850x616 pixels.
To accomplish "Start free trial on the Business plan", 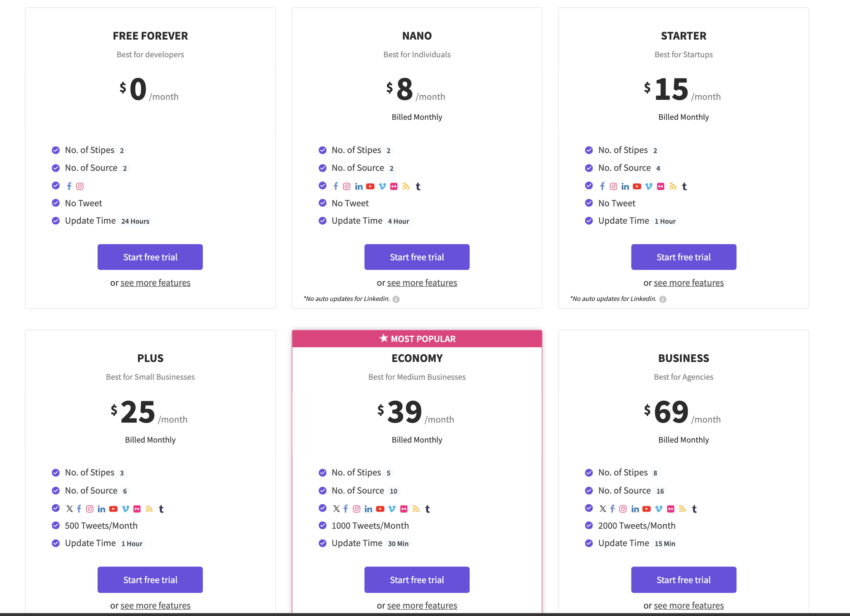I will tap(684, 580).
